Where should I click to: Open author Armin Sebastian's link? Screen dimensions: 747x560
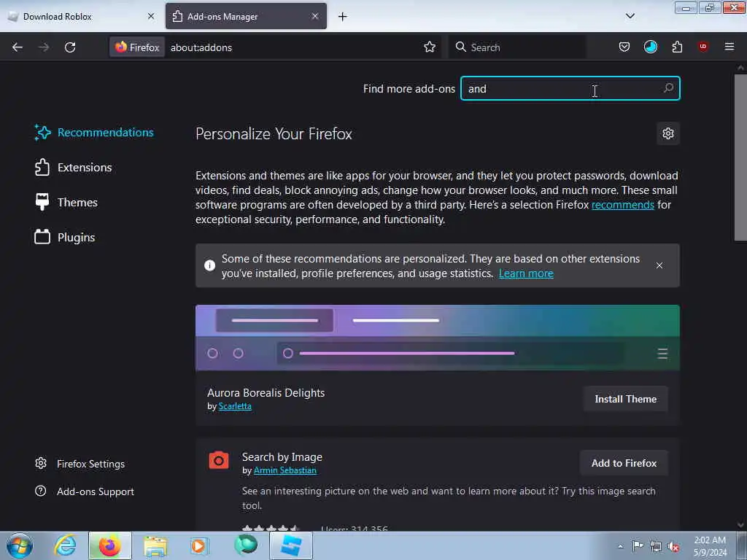coord(285,470)
